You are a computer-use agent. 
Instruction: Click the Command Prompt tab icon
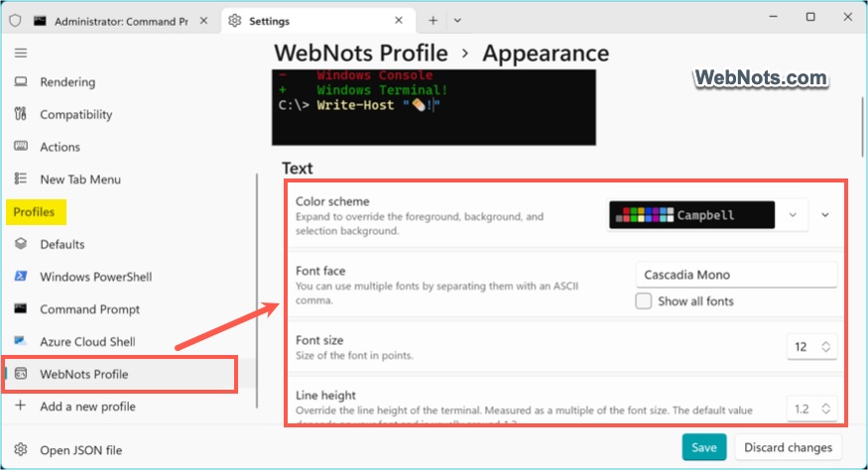pos(40,21)
